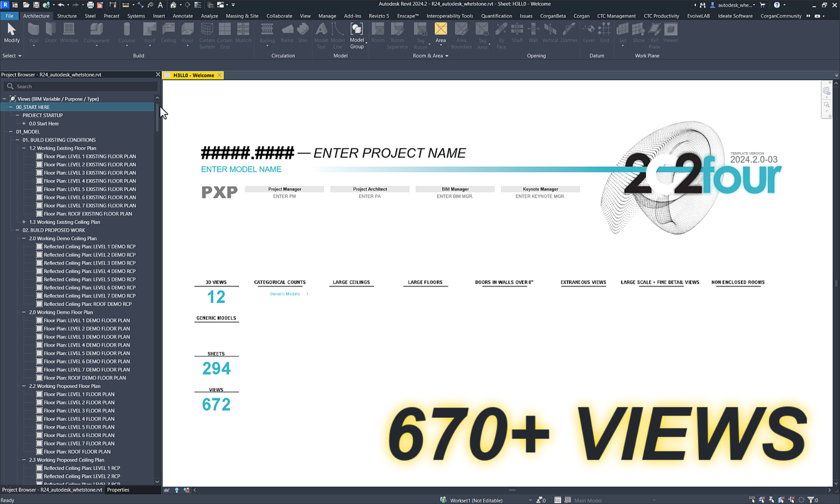
Task: Click the Generic Models count link
Action: pos(289,294)
